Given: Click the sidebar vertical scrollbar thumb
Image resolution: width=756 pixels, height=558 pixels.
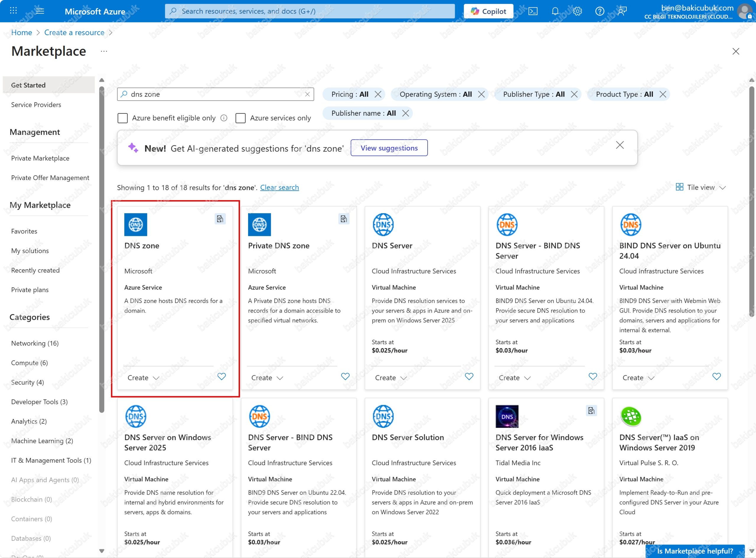Looking at the screenshot, I should (102, 250).
